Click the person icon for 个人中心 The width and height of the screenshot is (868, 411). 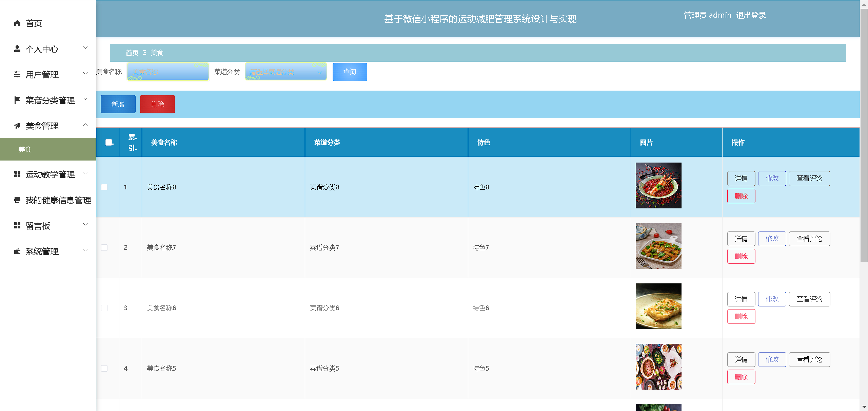coord(17,49)
